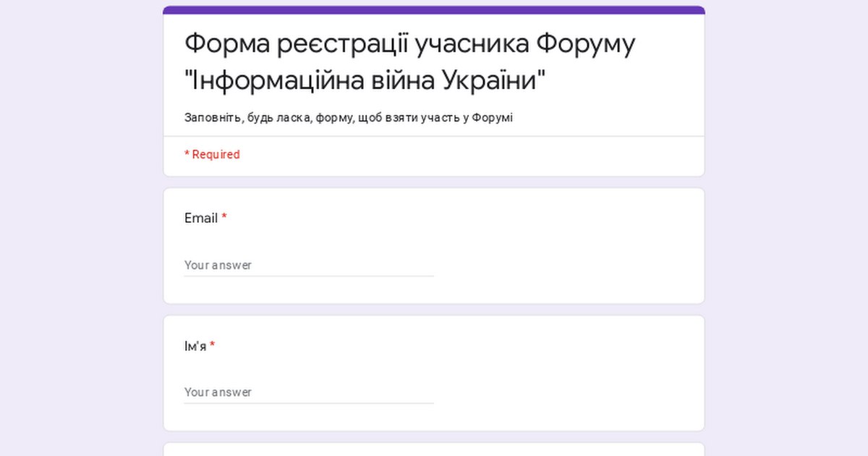Viewport: 868px width, 456px height.
Task: Focus the Ім'я answer input field
Action: [308, 392]
